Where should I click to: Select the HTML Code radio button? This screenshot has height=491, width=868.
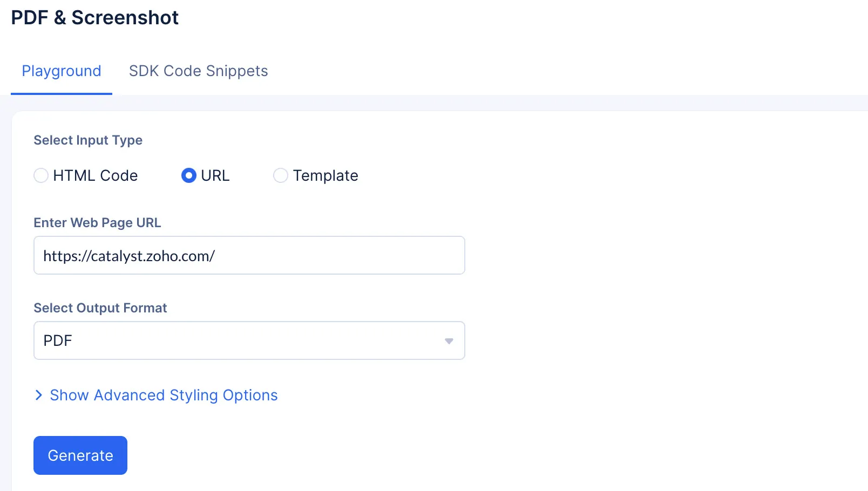[x=41, y=175]
